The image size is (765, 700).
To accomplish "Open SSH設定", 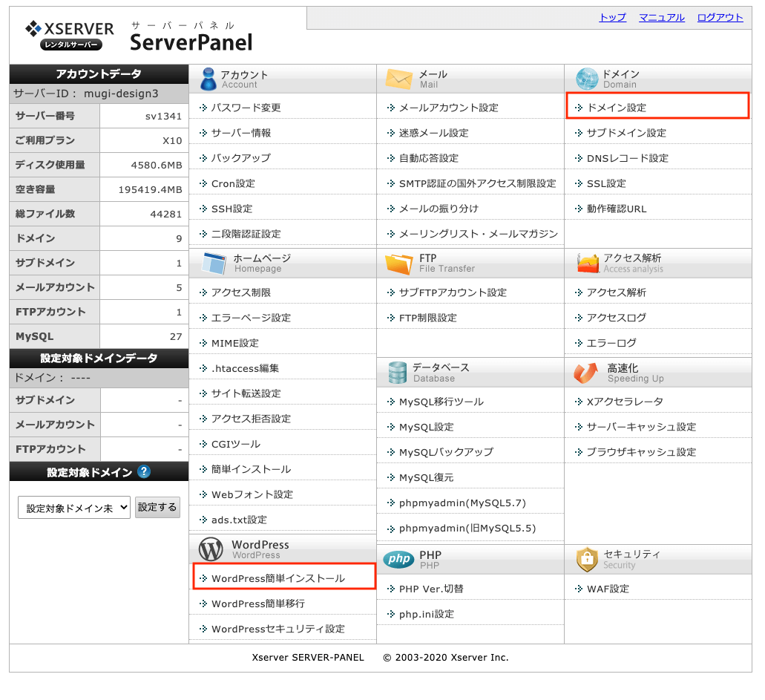I will [232, 209].
